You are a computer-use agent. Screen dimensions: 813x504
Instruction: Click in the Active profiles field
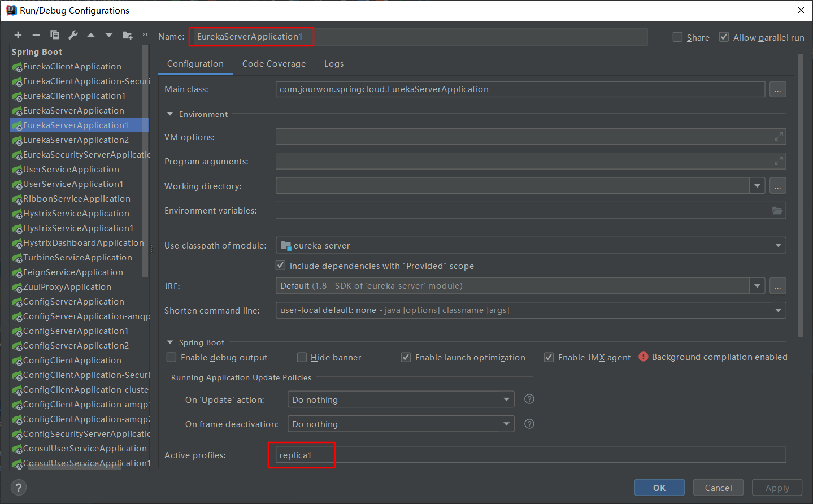click(531, 455)
